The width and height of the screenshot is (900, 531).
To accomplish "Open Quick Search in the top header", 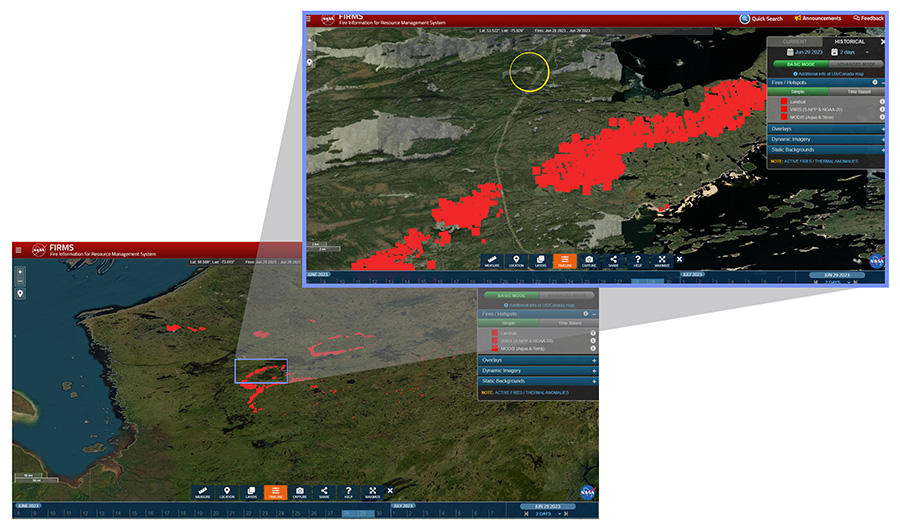I will pyautogui.click(x=761, y=18).
